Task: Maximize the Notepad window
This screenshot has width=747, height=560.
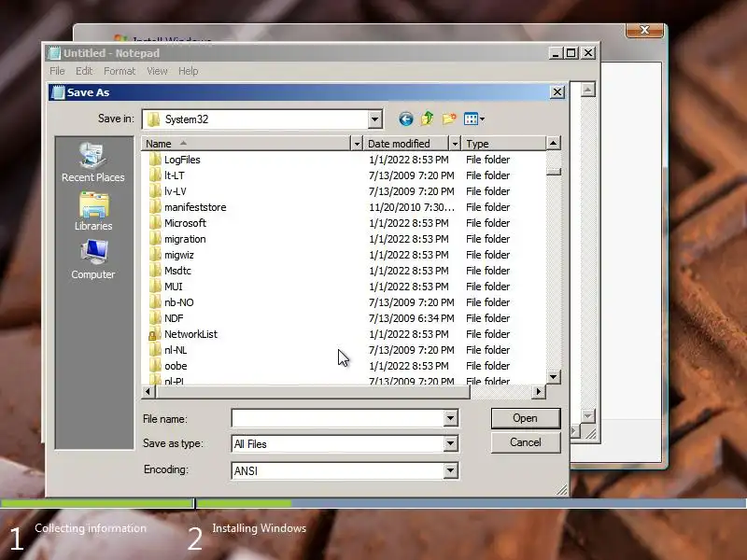Action: click(571, 53)
